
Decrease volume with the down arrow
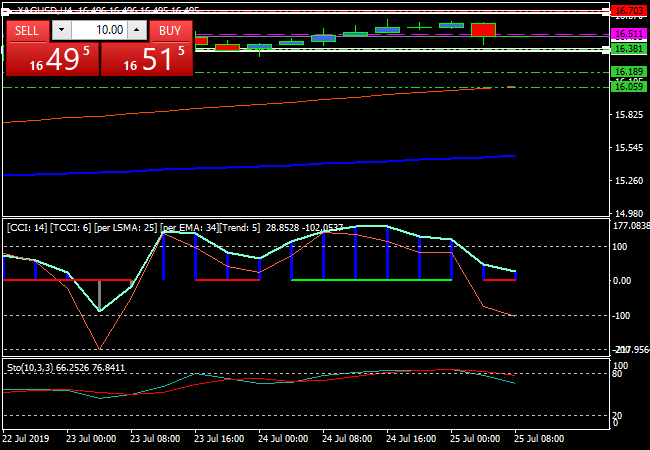[62, 30]
